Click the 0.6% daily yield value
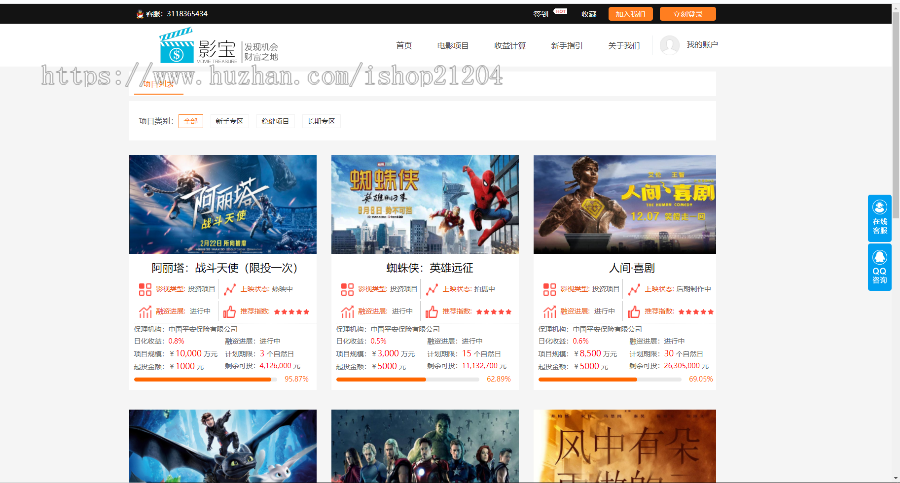 pos(581,341)
